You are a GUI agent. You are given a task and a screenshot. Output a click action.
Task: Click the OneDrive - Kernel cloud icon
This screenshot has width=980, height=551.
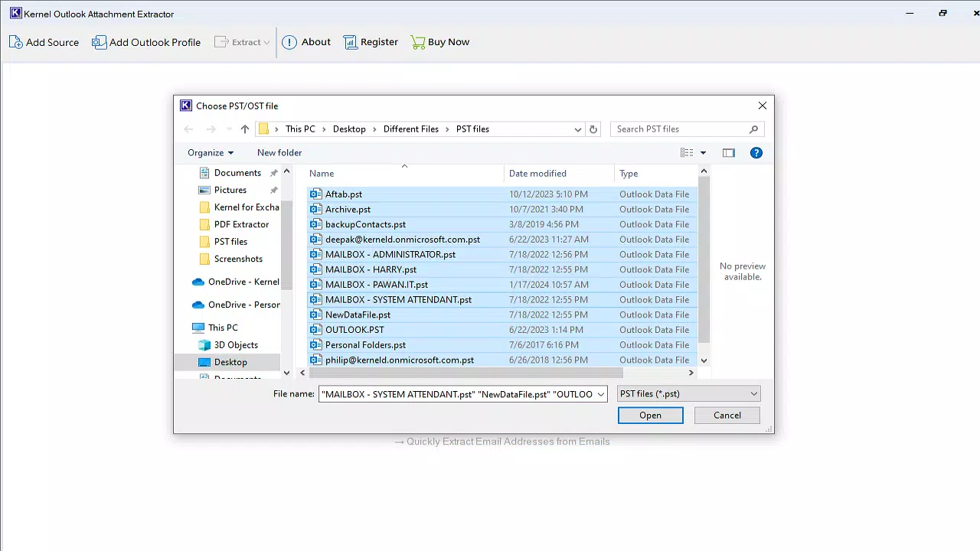click(x=198, y=282)
